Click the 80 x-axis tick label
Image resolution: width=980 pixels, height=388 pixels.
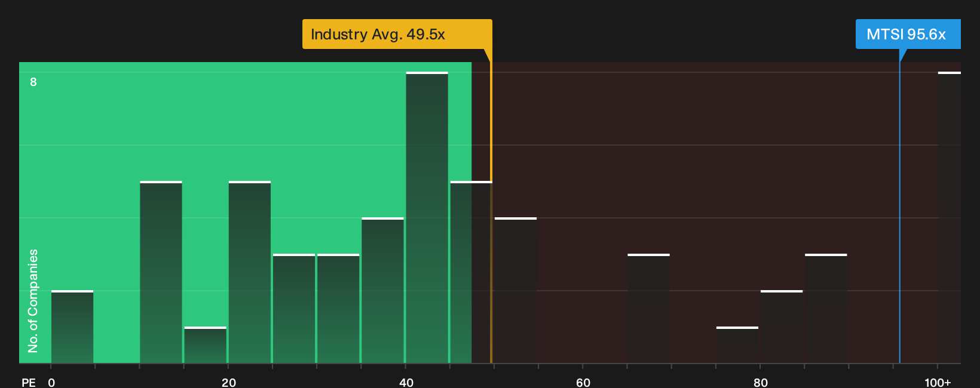[x=761, y=382]
